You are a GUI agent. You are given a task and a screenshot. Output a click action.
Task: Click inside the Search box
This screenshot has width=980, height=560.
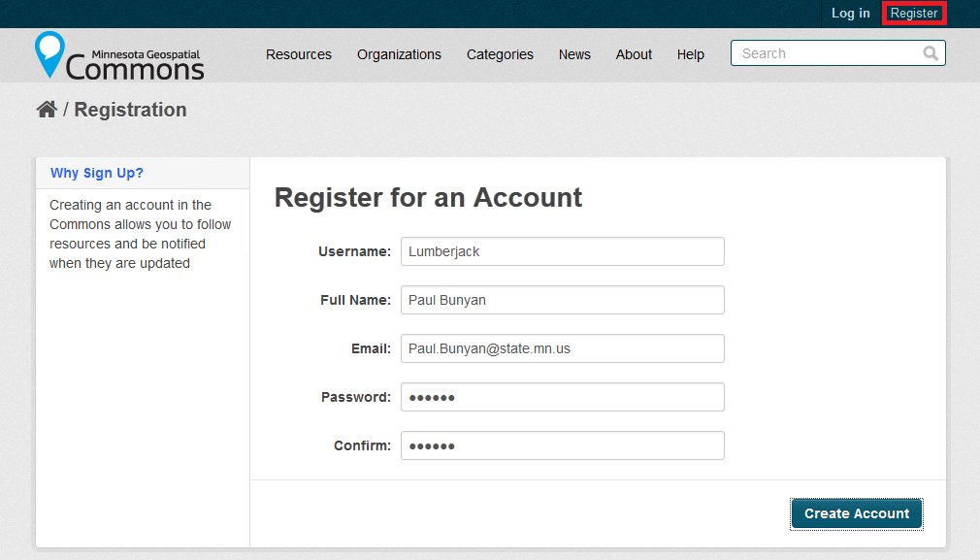coord(837,53)
